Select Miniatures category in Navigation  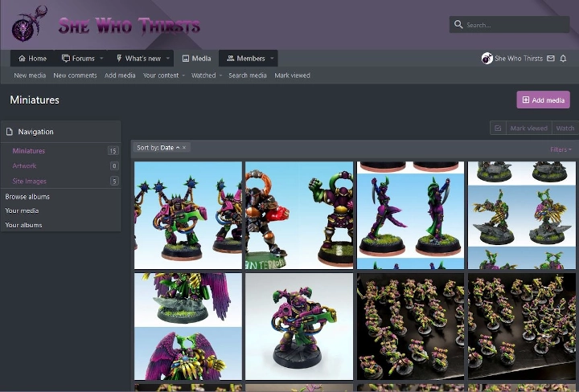coord(29,151)
